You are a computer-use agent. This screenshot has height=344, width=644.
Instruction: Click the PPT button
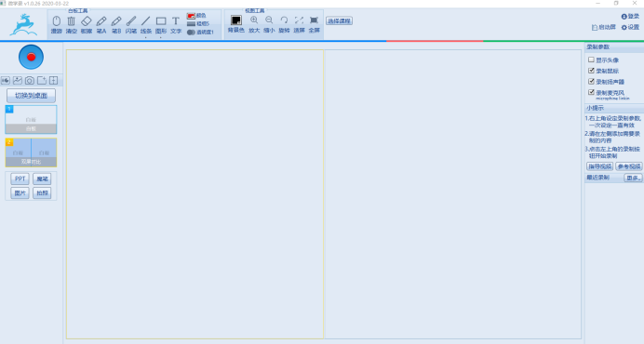pyautogui.click(x=20, y=179)
